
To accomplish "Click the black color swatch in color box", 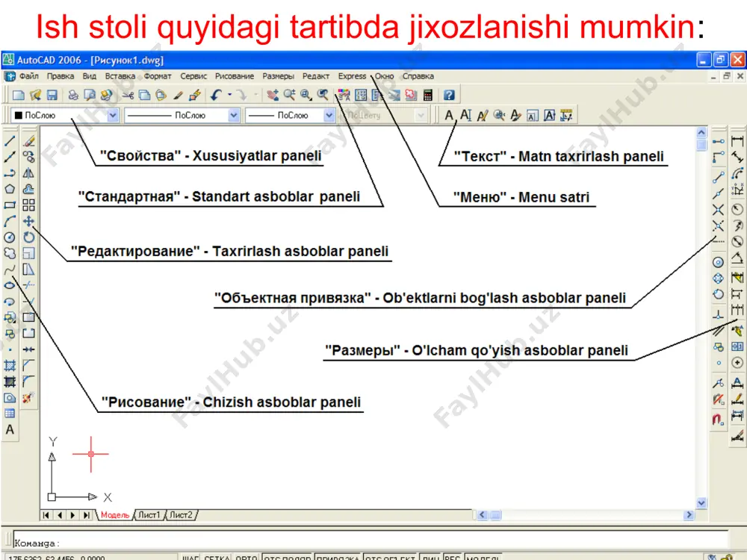I will (x=19, y=115).
